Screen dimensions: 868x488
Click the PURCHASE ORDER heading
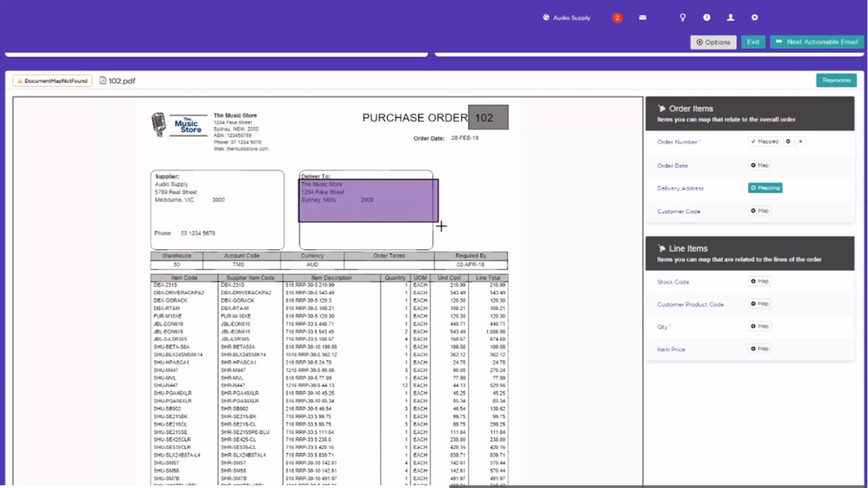tap(415, 117)
